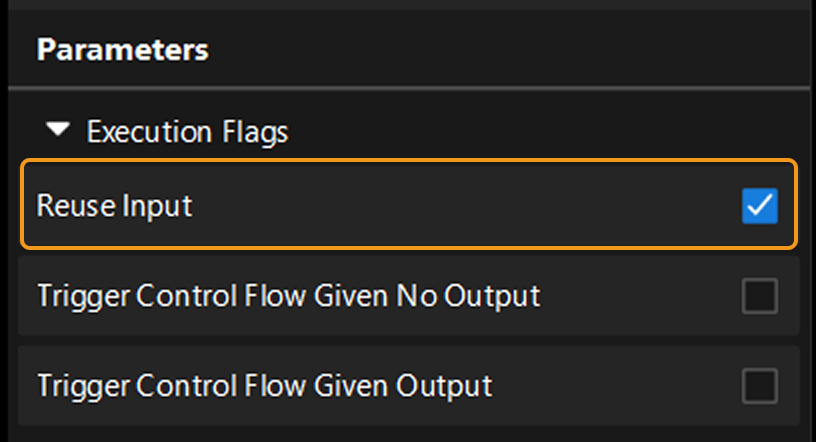
Task: Tick the Trigger Control Flow Given Output checkbox
Action: pyautogui.click(x=759, y=385)
